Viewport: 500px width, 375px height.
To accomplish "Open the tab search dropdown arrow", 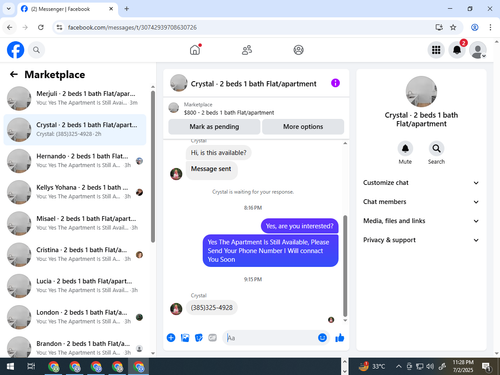I will coord(9,9).
